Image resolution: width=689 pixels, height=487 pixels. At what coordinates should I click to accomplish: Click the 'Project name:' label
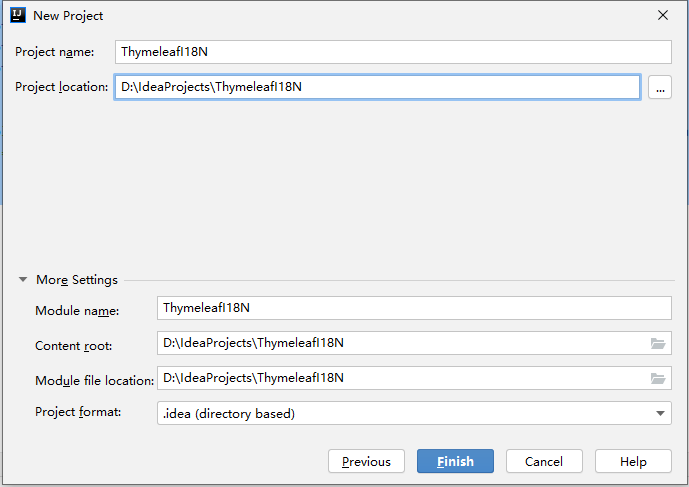coord(54,52)
